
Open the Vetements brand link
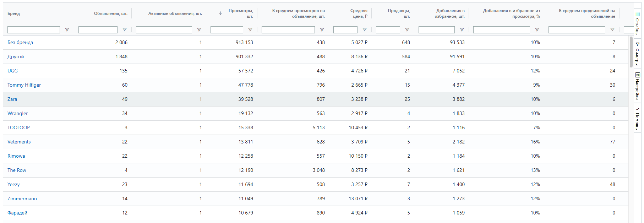click(19, 142)
